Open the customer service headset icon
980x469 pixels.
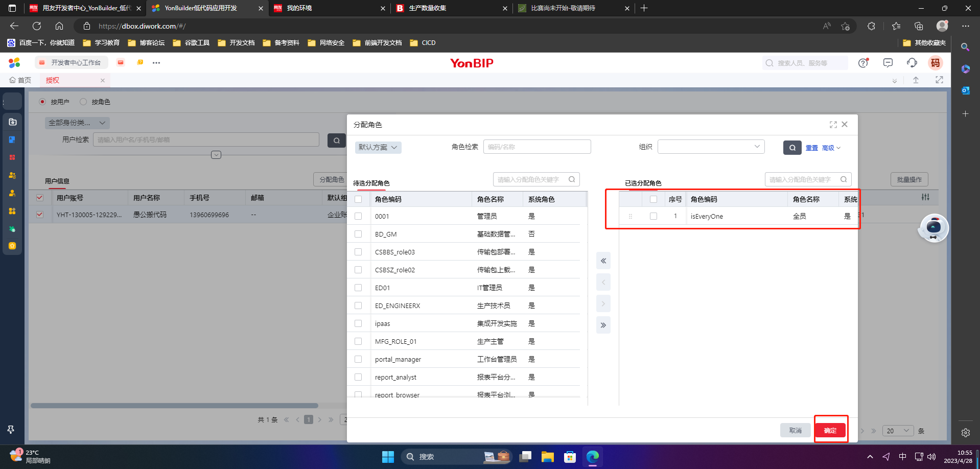tap(912, 63)
